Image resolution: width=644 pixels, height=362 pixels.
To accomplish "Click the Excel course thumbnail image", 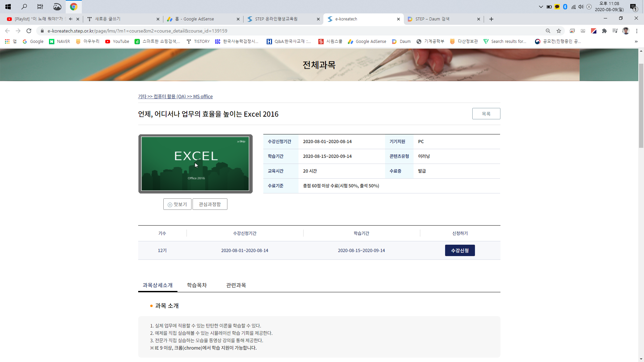I will tap(195, 164).
